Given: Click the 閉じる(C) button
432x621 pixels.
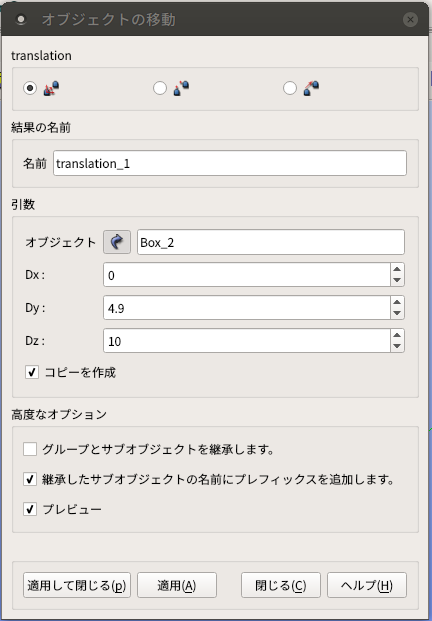Looking at the screenshot, I should pyautogui.click(x=281, y=585).
